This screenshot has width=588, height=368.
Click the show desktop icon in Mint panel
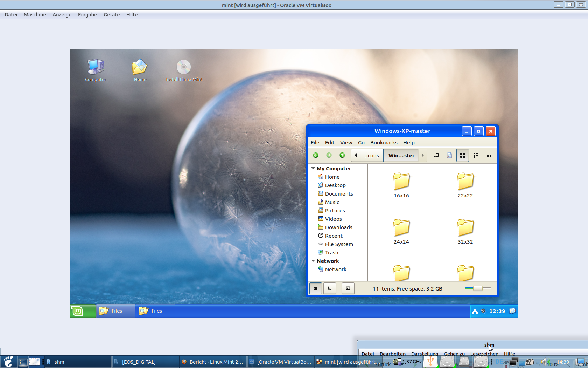[512, 311]
